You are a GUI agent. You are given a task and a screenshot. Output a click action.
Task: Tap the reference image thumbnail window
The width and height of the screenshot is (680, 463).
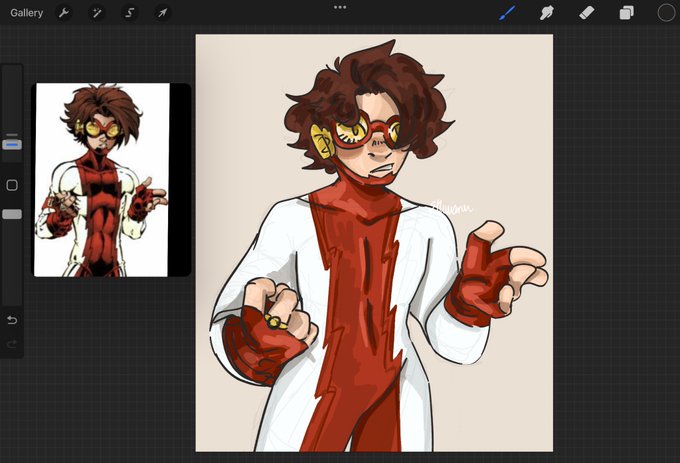pos(111,180)
